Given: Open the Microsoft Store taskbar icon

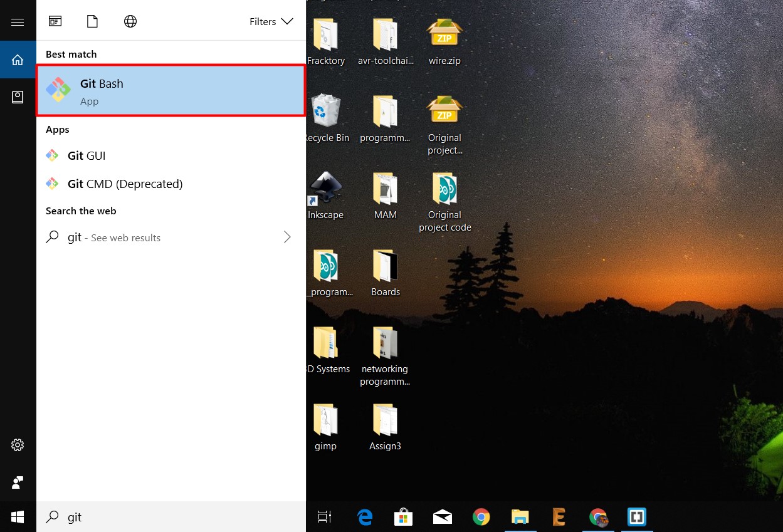Looking at the screenshot, I should (x=403, y=517).
